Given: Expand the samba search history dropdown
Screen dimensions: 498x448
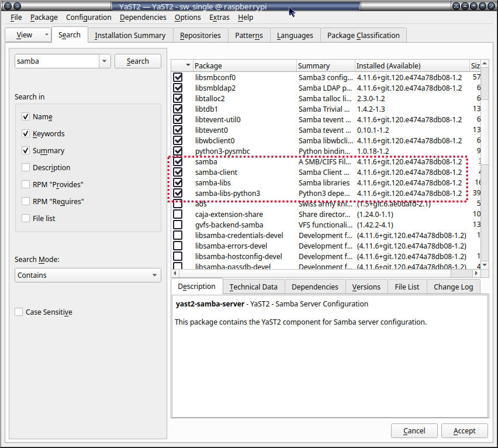Looking at the screenshot, I should click(x=105, y=61).
